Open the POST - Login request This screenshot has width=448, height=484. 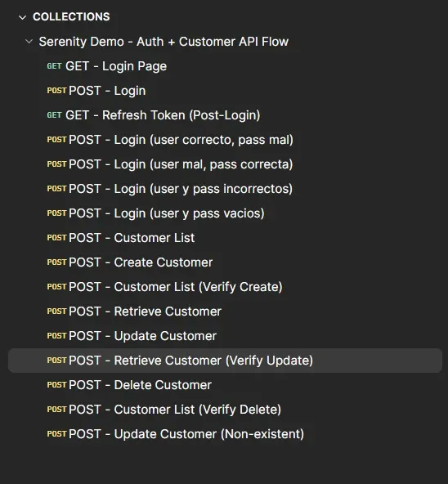[x=107, y=91]
